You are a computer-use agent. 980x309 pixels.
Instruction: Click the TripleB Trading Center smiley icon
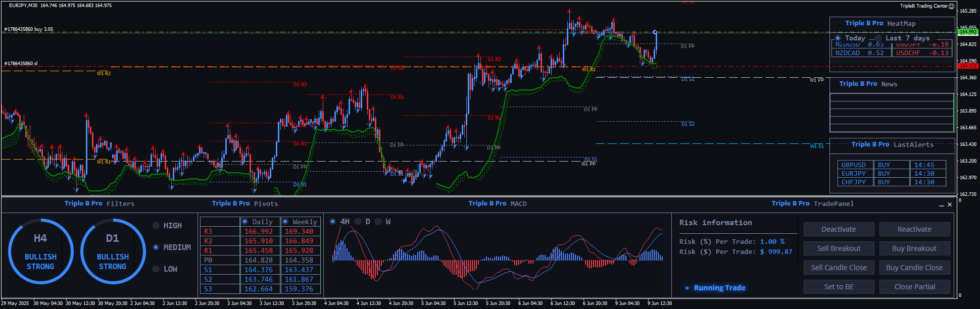coord(951,6)
